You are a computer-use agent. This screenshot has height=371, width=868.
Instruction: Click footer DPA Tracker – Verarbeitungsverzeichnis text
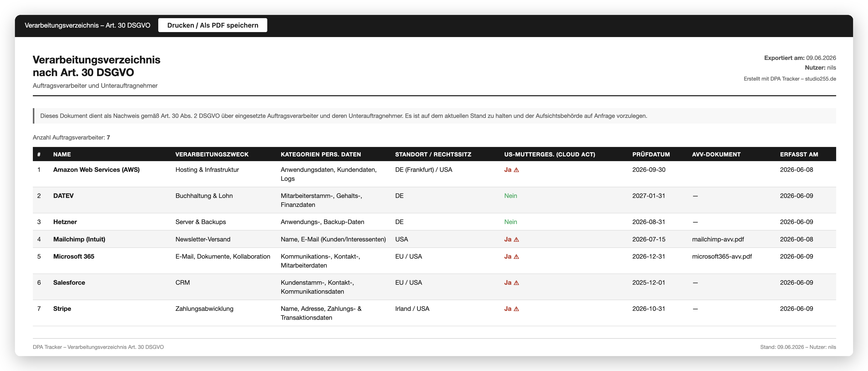pyautogui.click(x=98, y=347)
